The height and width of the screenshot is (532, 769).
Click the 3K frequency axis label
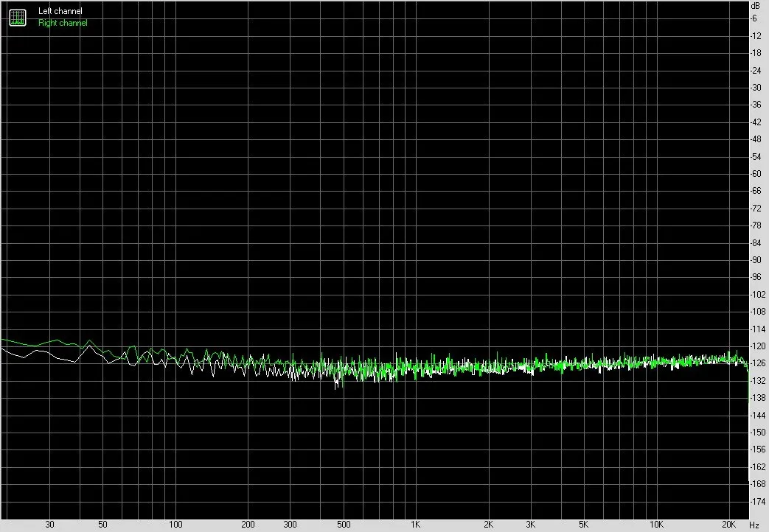coord(531,525)
